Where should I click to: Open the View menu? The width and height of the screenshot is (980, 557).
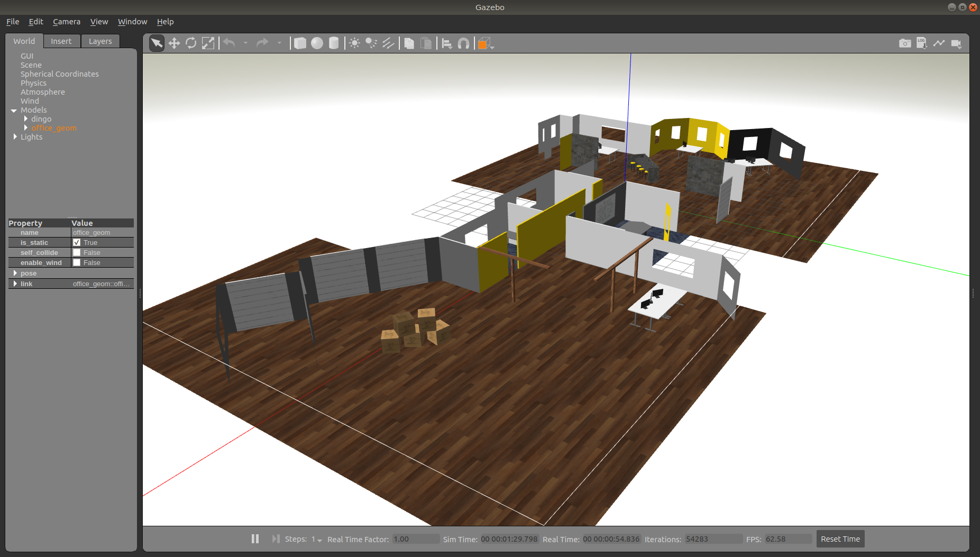[99, 22]
